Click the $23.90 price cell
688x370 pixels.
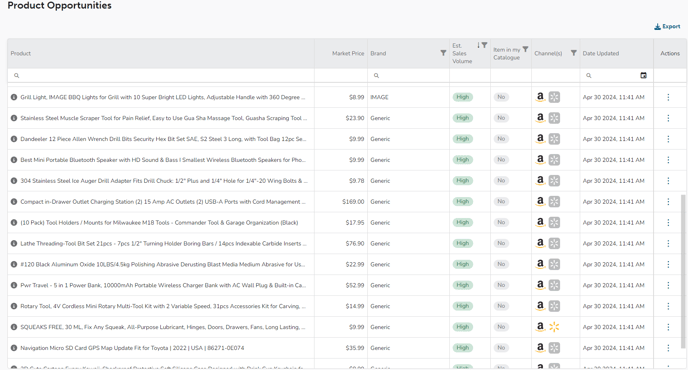355,118
